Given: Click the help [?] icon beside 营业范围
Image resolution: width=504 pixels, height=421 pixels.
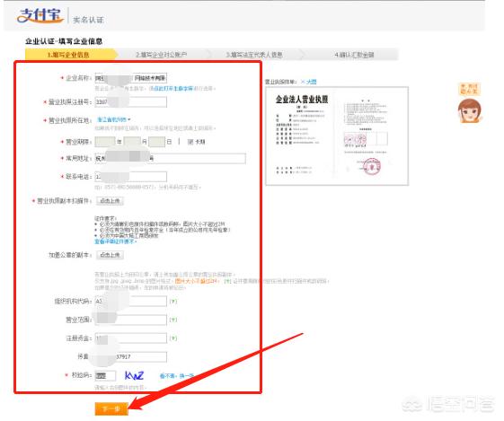Looking at the screenshot, I should (173, 320).
